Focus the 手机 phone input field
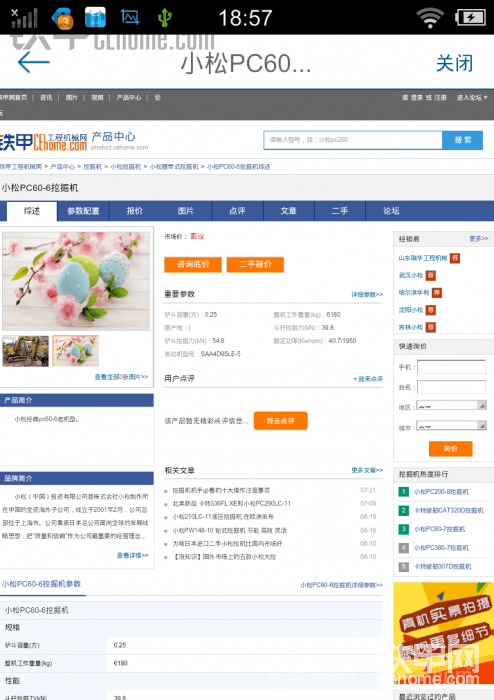Screen dimensions: 494x700 451,367
